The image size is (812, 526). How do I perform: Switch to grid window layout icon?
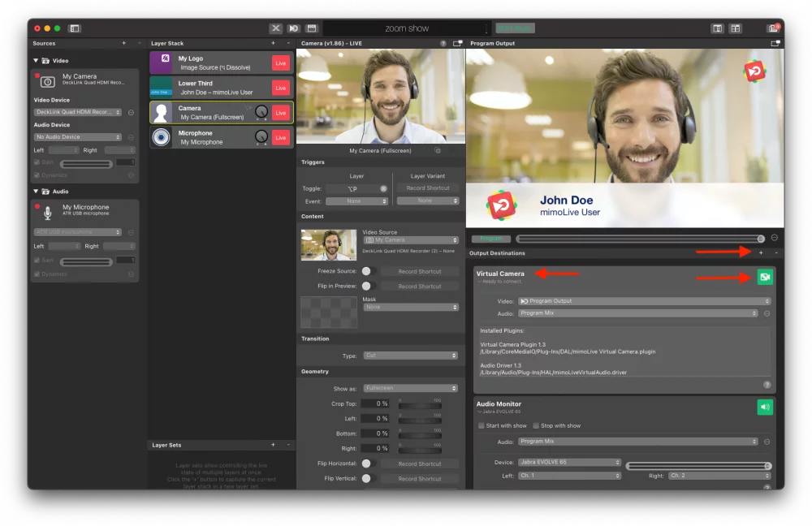pos(736,28)
